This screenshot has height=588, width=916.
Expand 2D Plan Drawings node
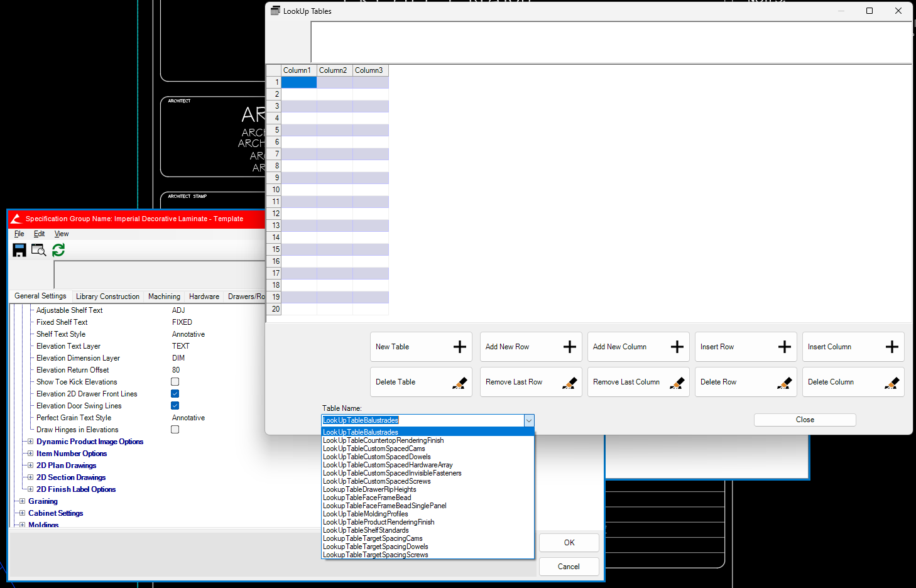[30, 465]
